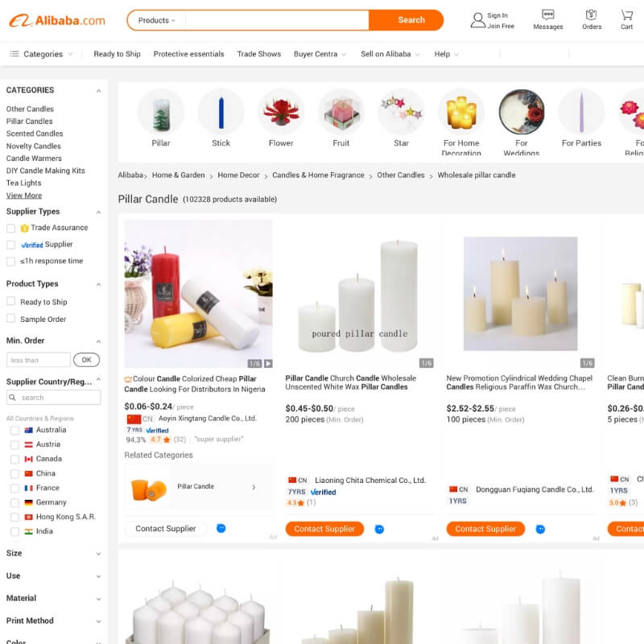This screenshot has height=644, width=644.
Task: Collapse the CATEGORIES sidebar section
Action: click(x=98, y=91)
